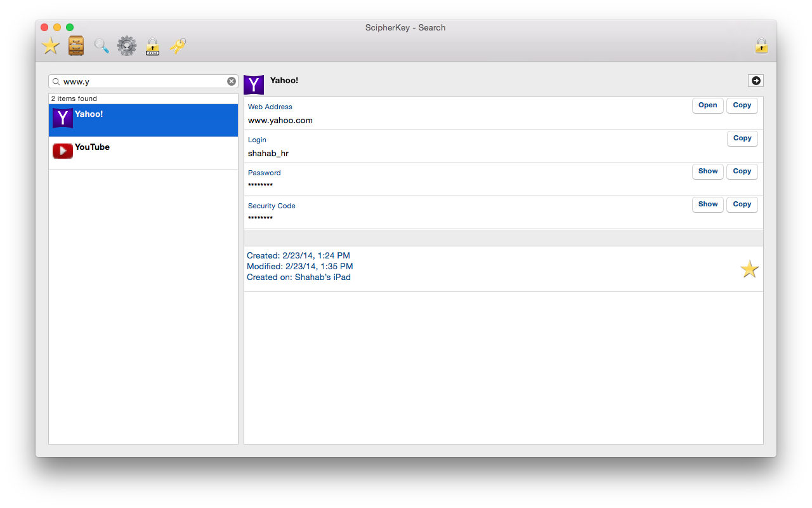Show the hidden Security Code

(707, 204)
